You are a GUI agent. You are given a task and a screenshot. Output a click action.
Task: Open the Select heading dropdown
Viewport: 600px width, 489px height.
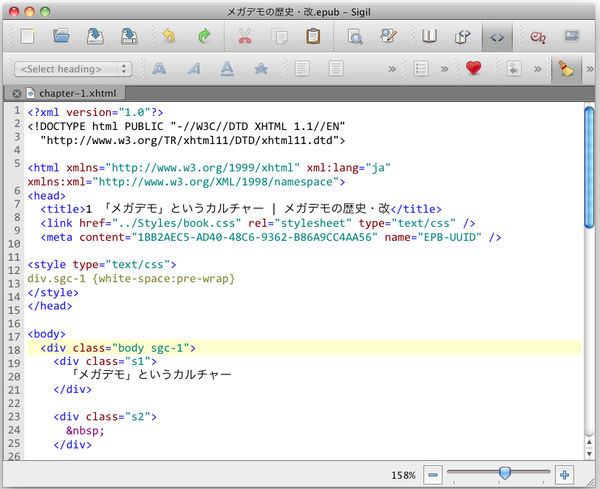click(x=73, y=69)
